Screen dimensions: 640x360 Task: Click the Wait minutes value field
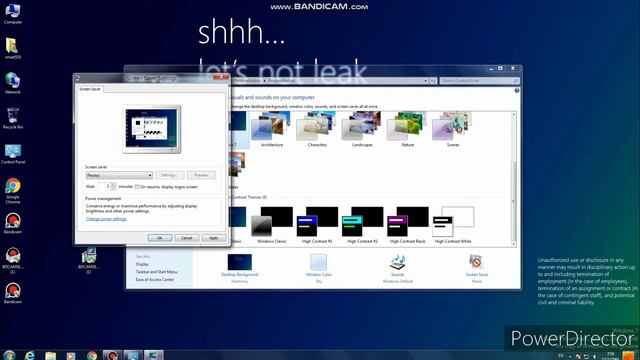coord(104,186)
